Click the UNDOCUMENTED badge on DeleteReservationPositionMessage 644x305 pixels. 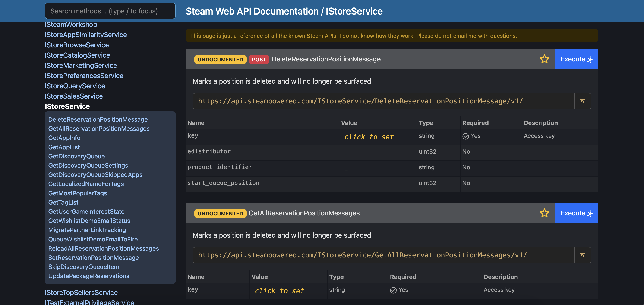[220, 60]
